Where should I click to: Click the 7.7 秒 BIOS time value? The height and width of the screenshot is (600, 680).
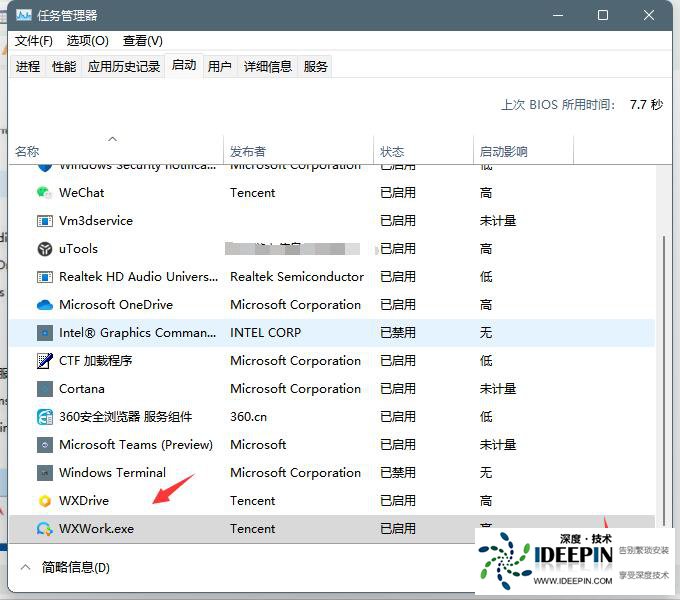646,104
